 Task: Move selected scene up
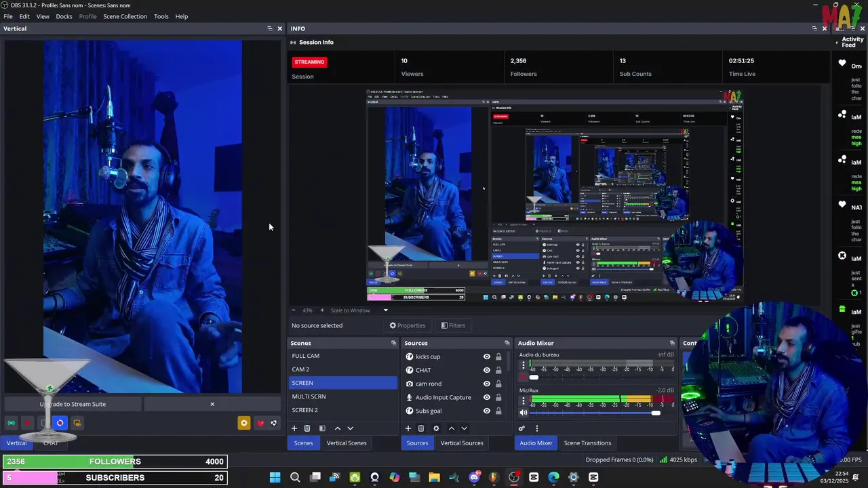pos(338,428)
